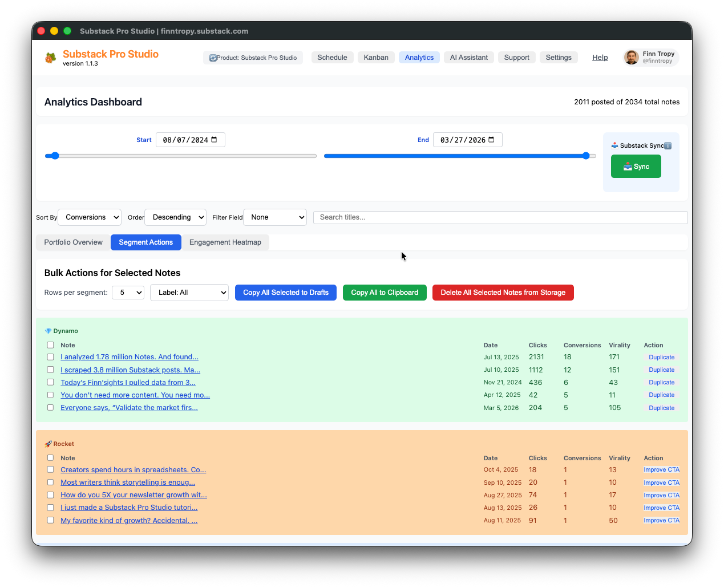Click the Finn Tropy profile avatar

point(631,58)
